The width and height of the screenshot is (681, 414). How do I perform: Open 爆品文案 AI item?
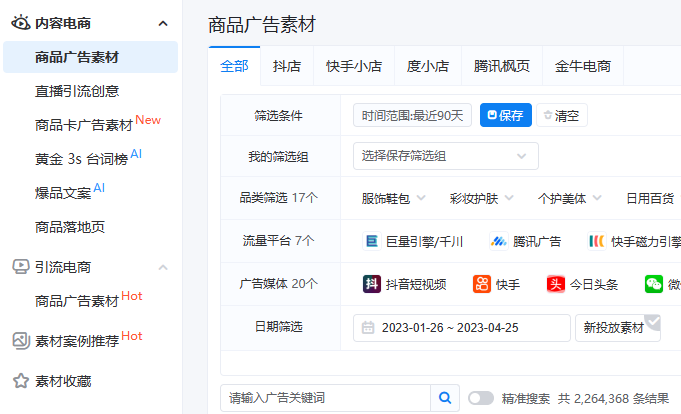click(x=69, y=191)
